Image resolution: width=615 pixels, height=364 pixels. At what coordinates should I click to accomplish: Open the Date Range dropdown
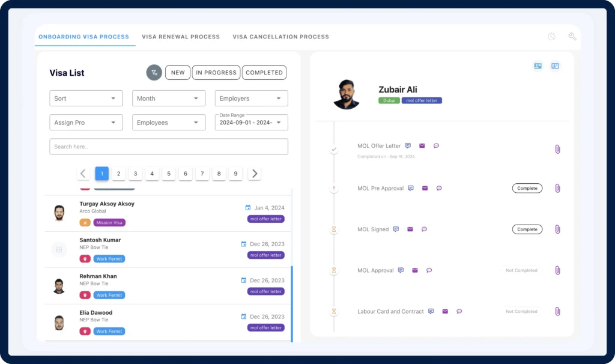(x=251, y=123)
